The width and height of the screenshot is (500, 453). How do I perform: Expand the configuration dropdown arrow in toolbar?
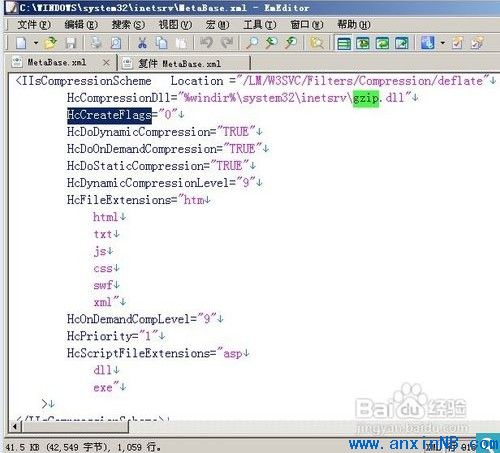(442, 43)
